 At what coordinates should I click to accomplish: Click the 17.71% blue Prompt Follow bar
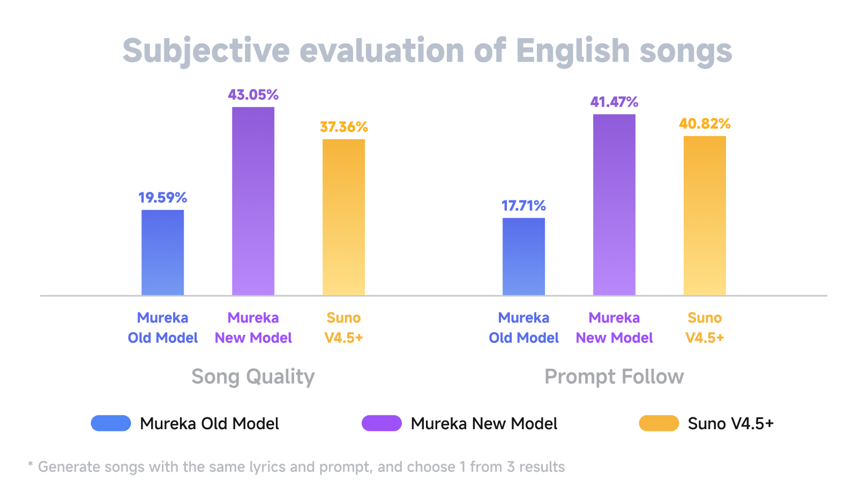[523, 256]
